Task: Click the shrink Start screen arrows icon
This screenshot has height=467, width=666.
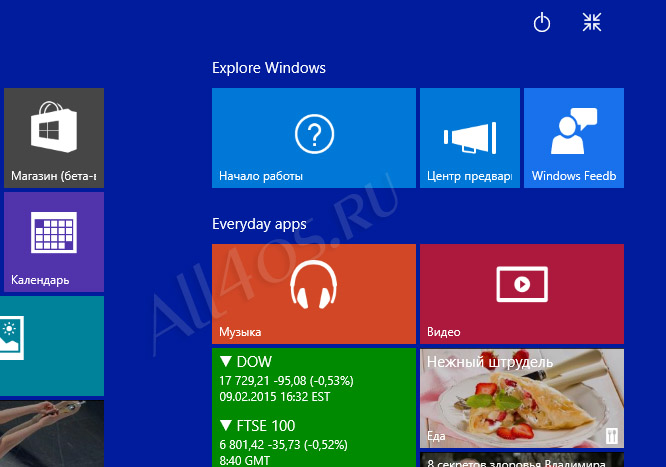Action: click(592, 22)
